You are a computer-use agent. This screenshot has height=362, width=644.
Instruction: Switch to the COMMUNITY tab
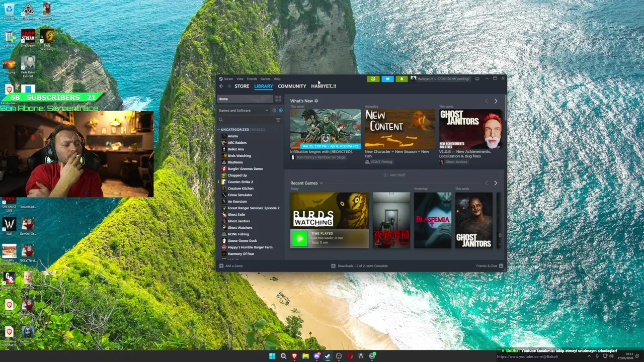[x=292, y=86]
